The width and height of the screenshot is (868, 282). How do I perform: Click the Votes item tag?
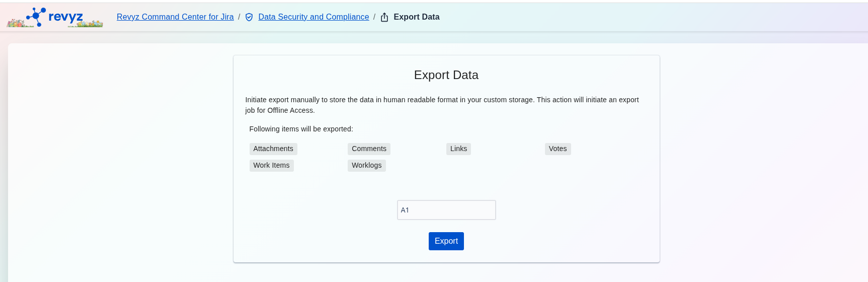(558, 149)
